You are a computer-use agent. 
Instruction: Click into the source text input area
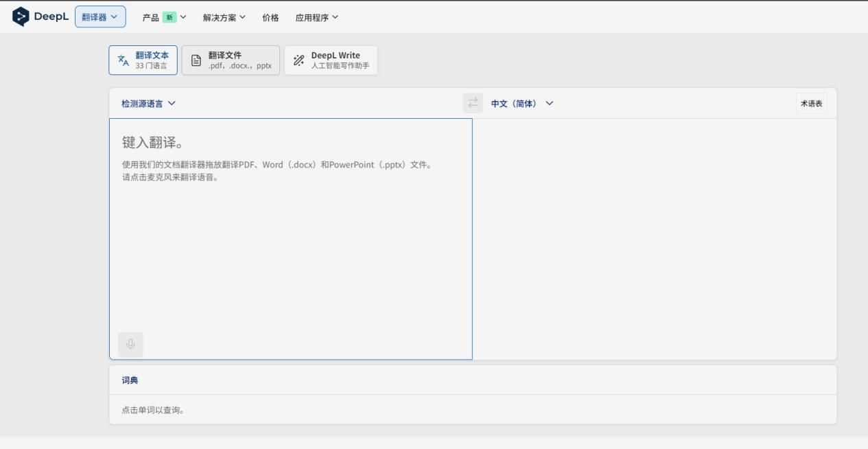291,239
